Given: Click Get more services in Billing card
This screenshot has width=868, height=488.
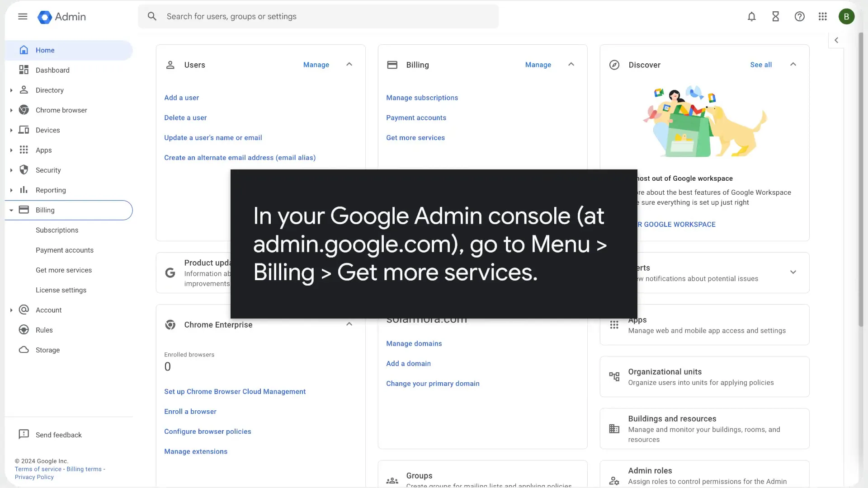Looking at the screenshot, I should (415, 138).
